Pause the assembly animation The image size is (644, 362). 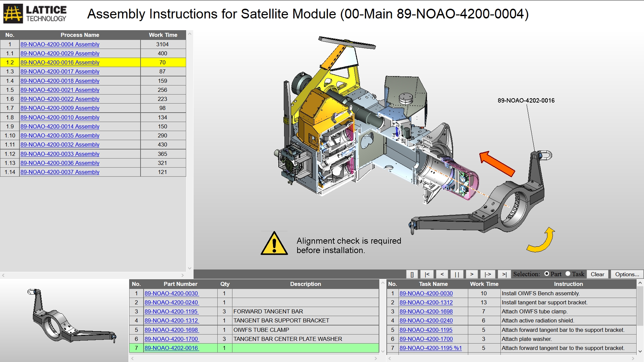pos(457,274)
